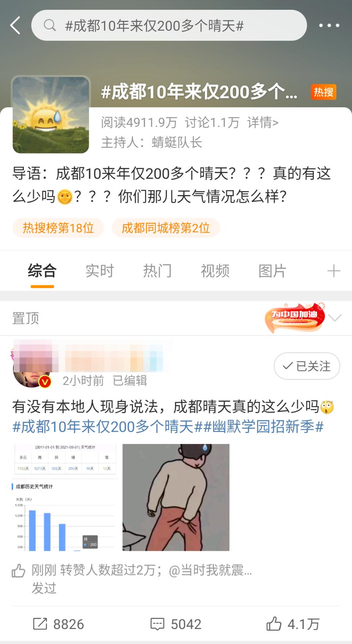Screen dimensions: 352x644
Task: Click the hashtag search input field
Action: (x=169, y=25)
